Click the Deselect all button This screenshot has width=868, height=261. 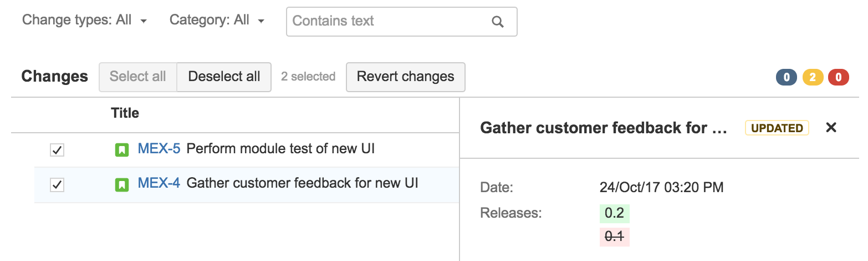224,77
